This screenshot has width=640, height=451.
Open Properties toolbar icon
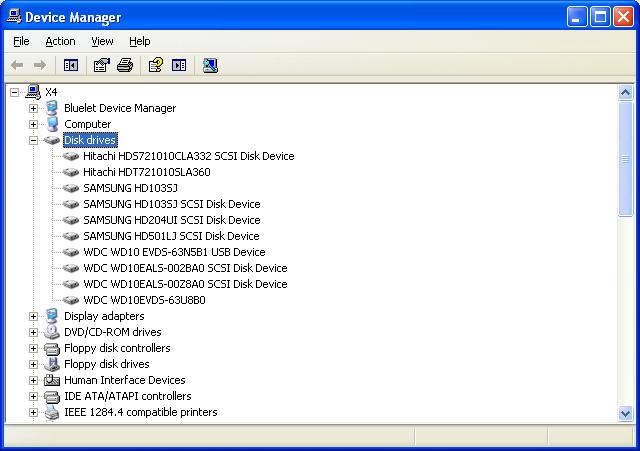102,65
